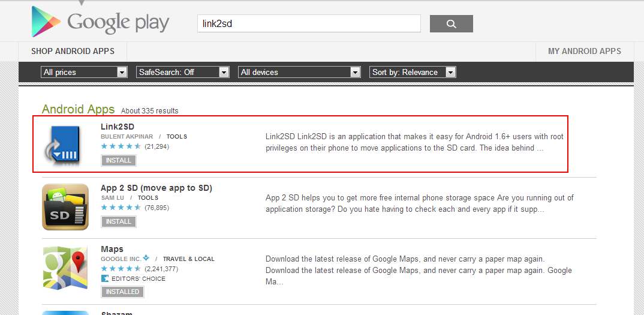
Task: Click the Maps description text
Action: (419, 271)
